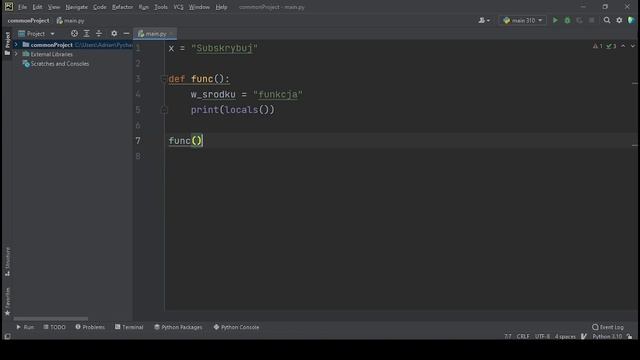Toggle the Favorites tool window side tab
Screen dimensions: 640x360
[x=7, y=301]
